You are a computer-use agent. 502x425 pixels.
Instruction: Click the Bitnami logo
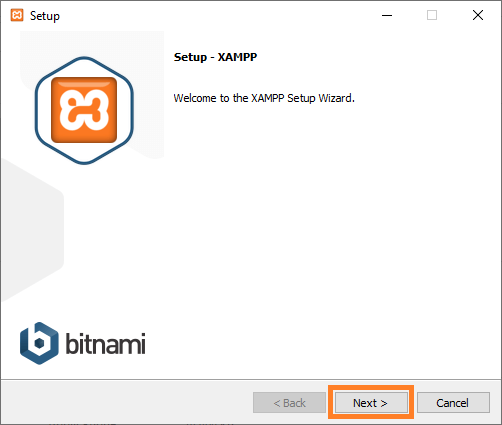point(82,343)
